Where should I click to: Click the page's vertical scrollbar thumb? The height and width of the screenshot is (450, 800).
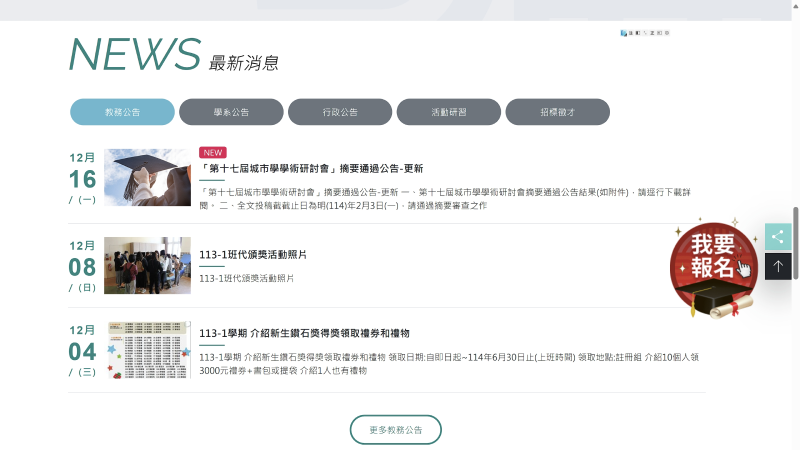pos(795,243)
